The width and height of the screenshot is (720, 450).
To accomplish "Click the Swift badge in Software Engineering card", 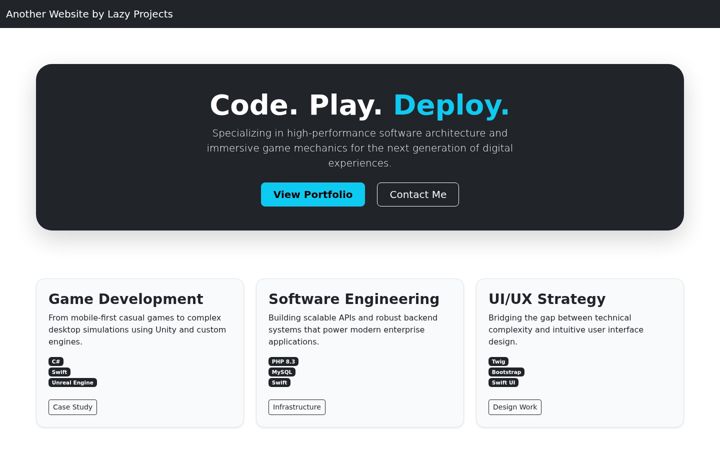I will (279, 382).
